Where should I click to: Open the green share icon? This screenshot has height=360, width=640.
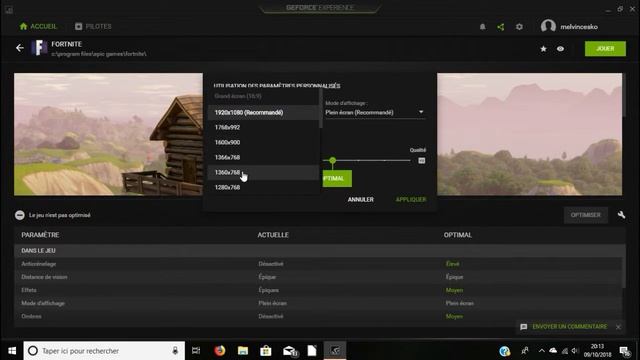coord(501,27)
